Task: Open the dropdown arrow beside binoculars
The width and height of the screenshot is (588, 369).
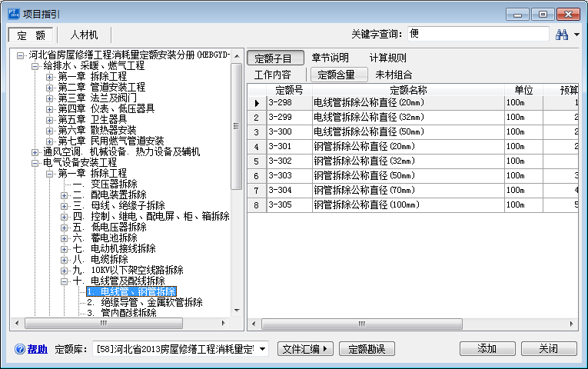Action: coord(576,35)
